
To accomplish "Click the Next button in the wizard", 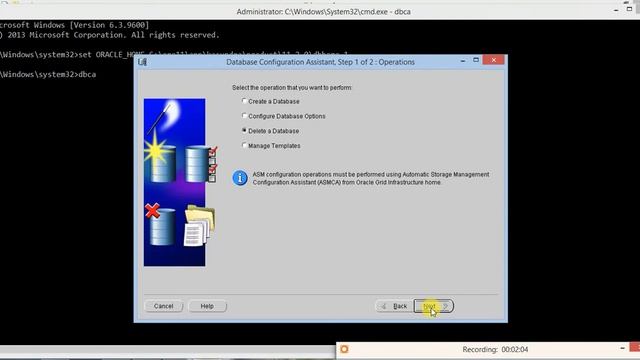I will (x=433, y=306).
